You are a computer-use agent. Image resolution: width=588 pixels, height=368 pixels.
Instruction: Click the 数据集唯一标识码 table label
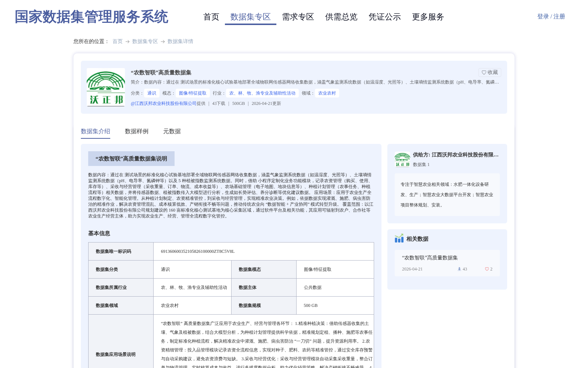click(x=114, y=251)
